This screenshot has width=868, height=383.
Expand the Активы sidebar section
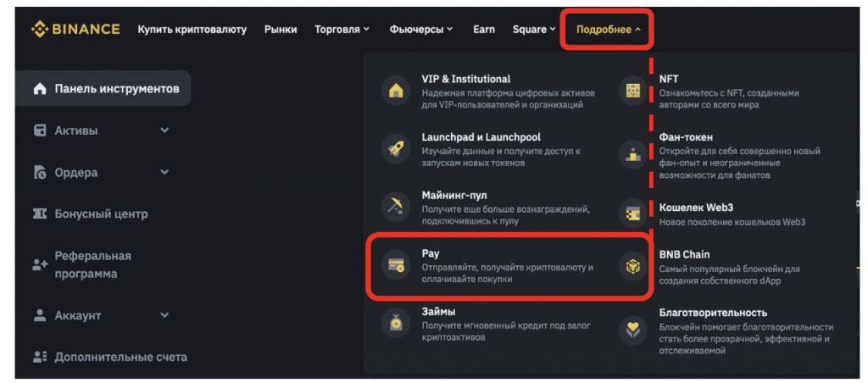click(164, 130)
